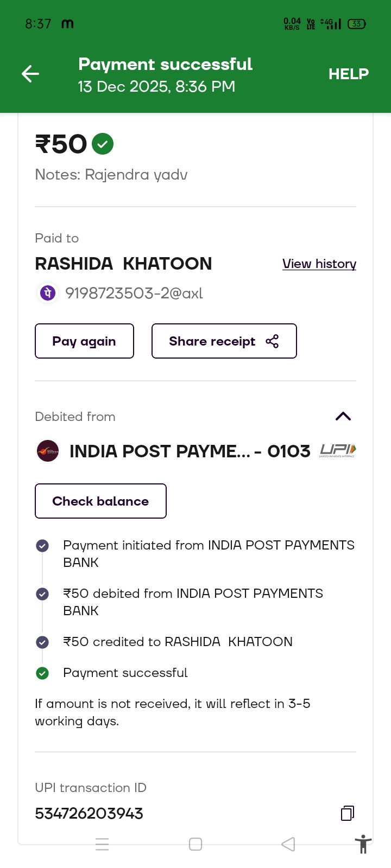Copy the UPI transaction ID
This screenshot has height=868, width=391.
pos(348,813)
